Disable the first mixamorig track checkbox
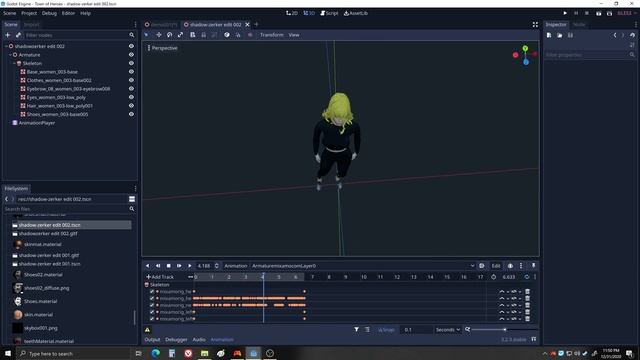The image size is (640, 360). click(152, 291)
